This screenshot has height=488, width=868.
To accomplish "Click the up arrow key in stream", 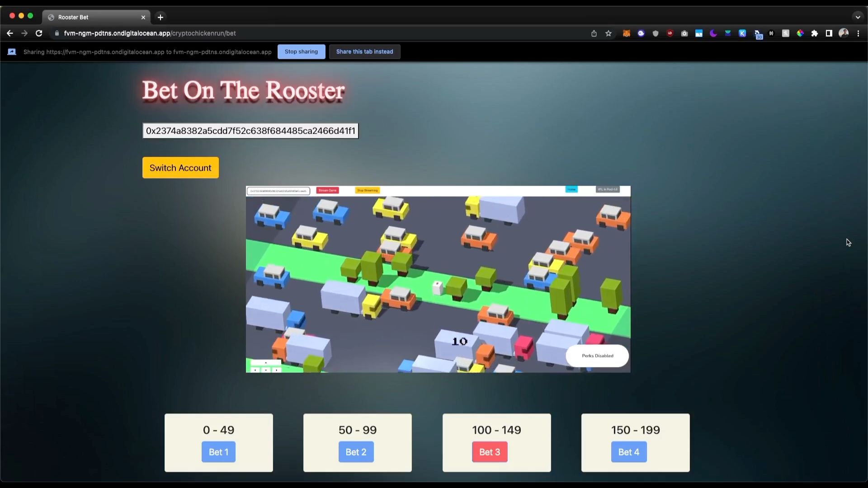I will click(266, 362).
